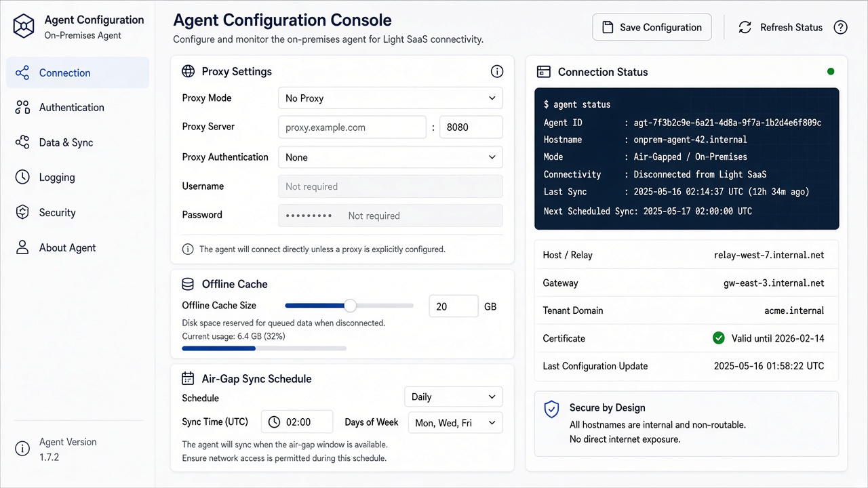Click the disabled Password field
Screen dimensions: 868x488
coord(391,216)
